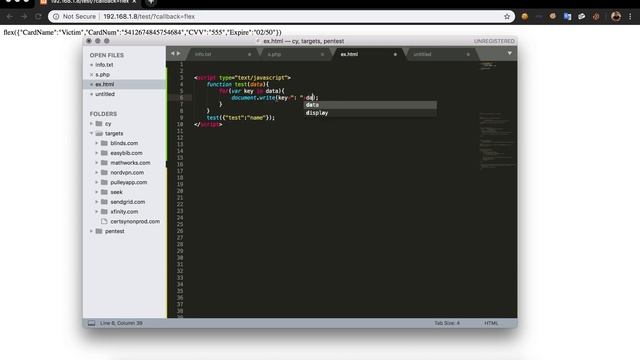
Task: Close untitled from Open Files sidebar
Action: (91, 94)
